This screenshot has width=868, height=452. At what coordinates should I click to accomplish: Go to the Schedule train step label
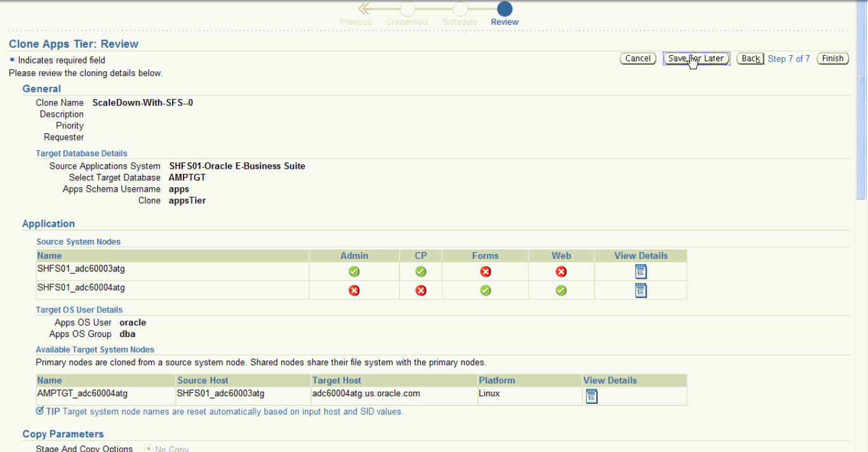[x=460, y=22]
